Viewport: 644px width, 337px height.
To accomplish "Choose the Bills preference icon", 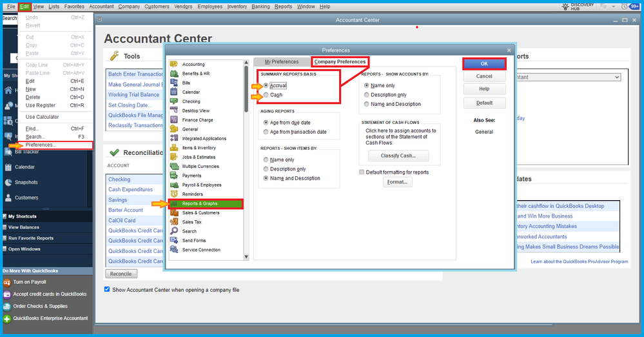I will pyautogui.click(x=174, y=83).
